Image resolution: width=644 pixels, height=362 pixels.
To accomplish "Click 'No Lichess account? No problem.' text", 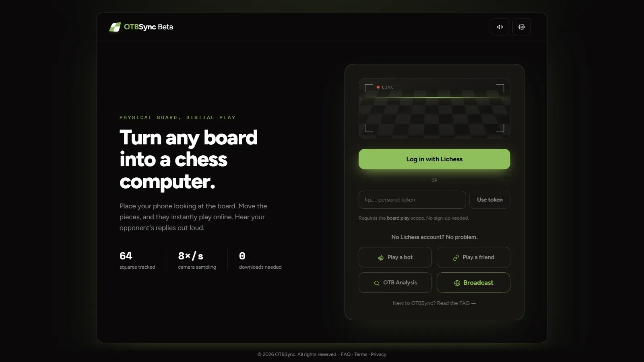I will coord(434,237).
